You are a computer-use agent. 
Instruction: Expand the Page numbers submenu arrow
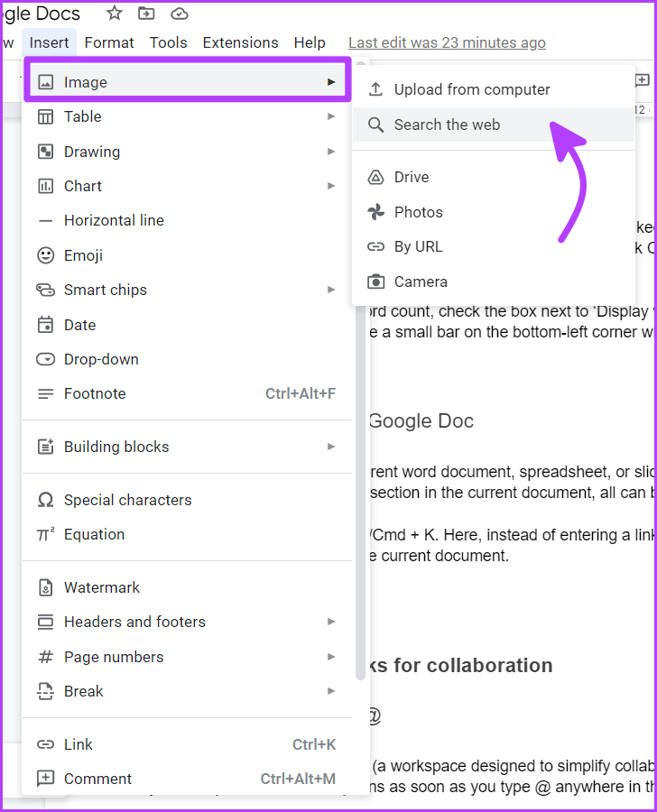(x=331, y=657)
